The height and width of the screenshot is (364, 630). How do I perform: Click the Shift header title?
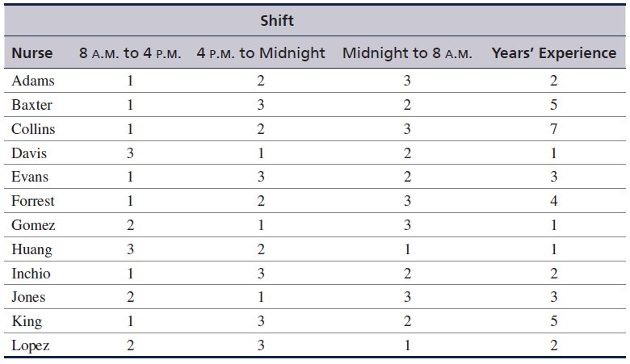pos(277,20)
